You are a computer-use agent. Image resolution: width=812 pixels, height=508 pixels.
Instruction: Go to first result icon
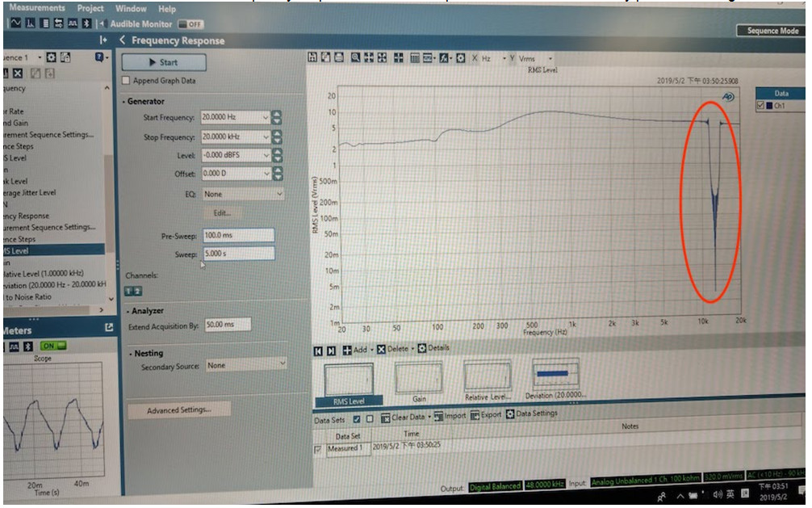point(318,351)
